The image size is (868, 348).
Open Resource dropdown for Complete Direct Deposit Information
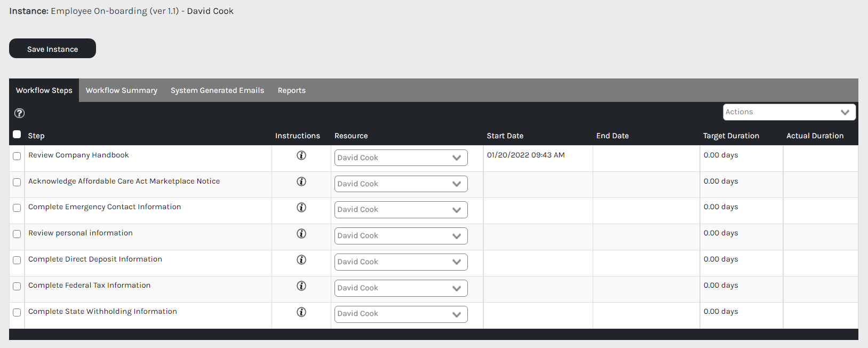pos(401,262)
